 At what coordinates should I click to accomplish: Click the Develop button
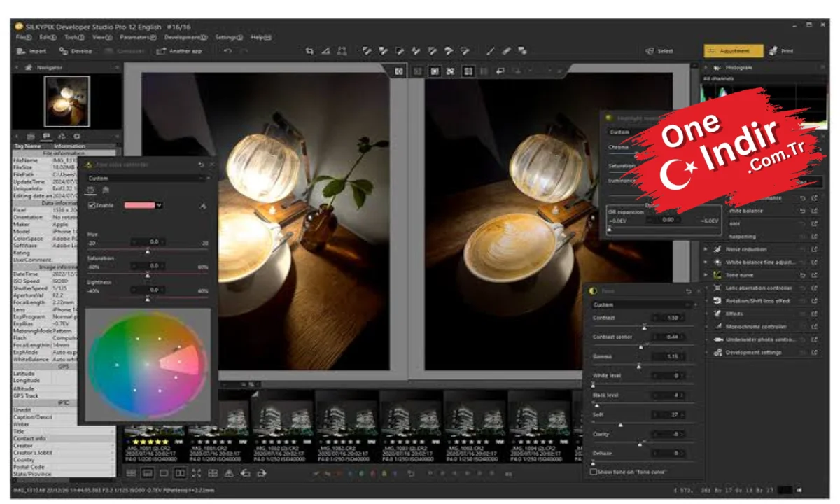click(x=76, y=51)
